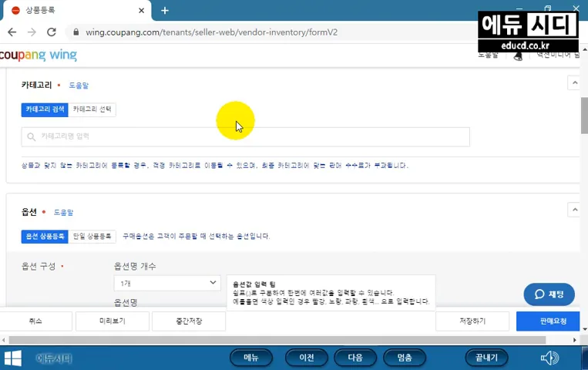Click the horizontal scrollbar at the bottom

(277, 340)
